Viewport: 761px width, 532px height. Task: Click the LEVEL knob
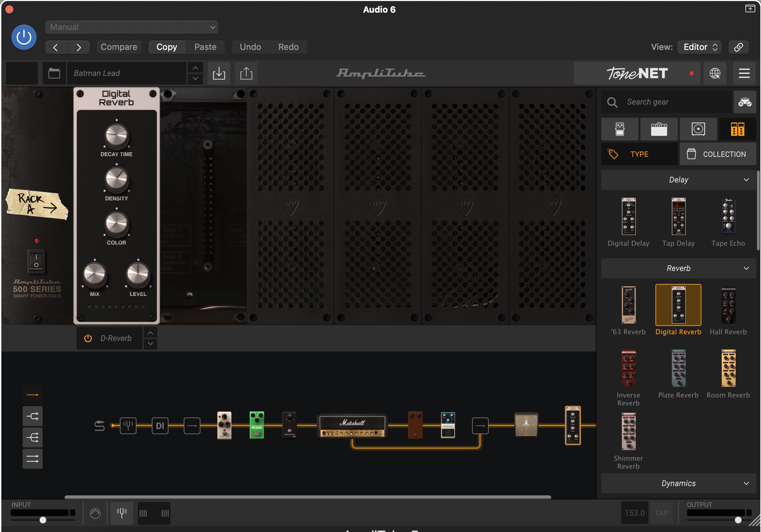click(138, 275)
